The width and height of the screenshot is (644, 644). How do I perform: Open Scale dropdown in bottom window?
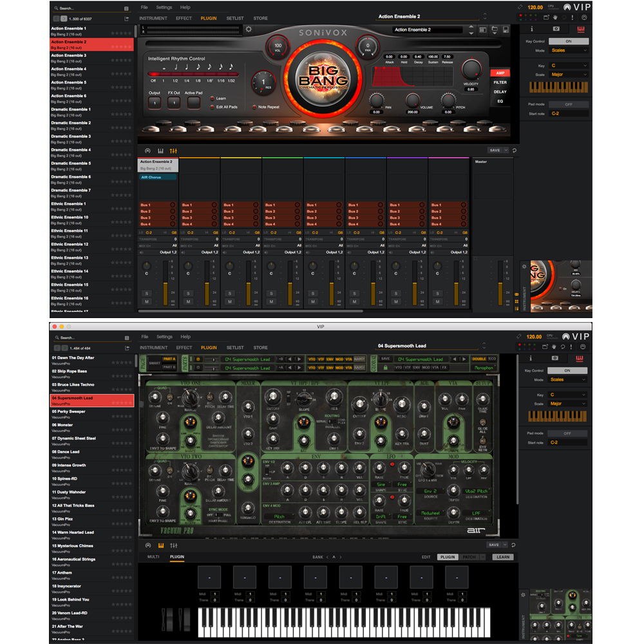(567, 404)
